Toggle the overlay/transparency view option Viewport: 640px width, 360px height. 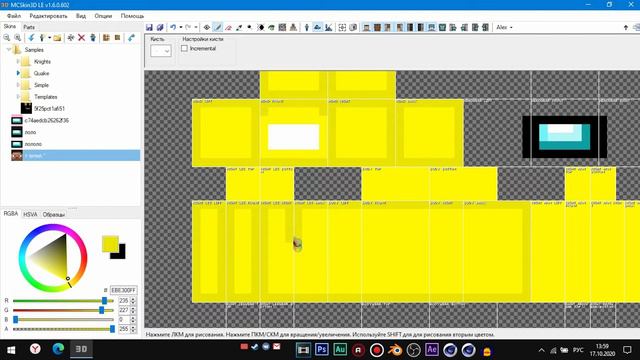pos(342,27)
